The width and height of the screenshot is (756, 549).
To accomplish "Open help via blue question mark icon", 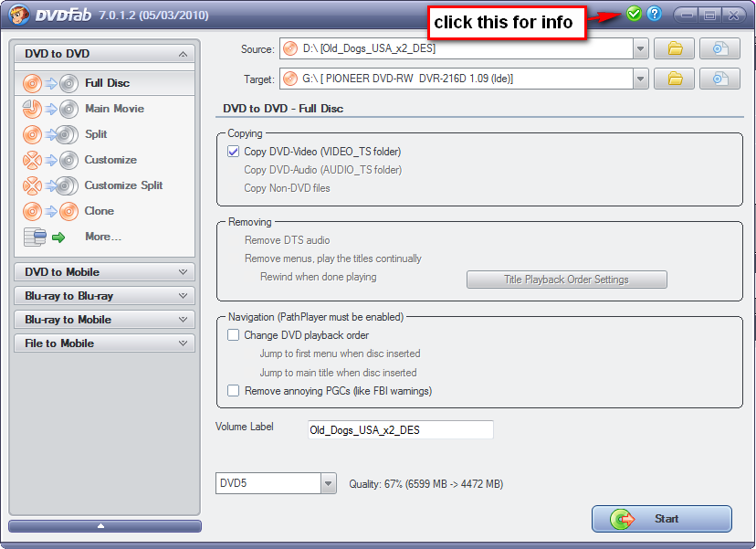I will 655,14.
